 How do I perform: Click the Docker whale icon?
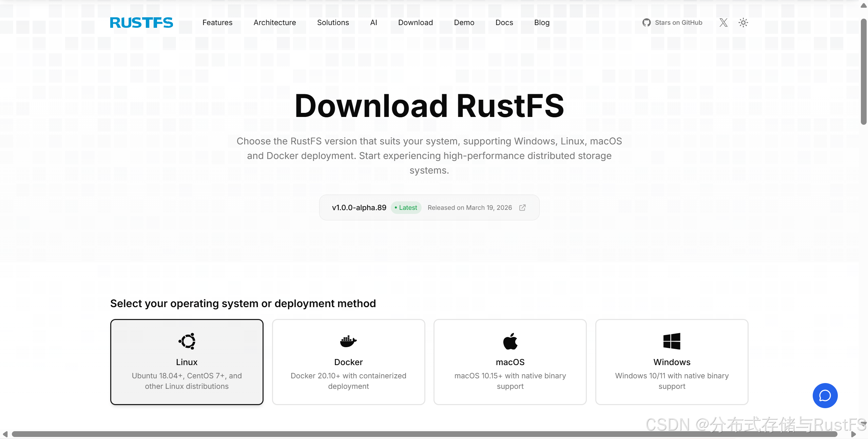pos(348,341)
